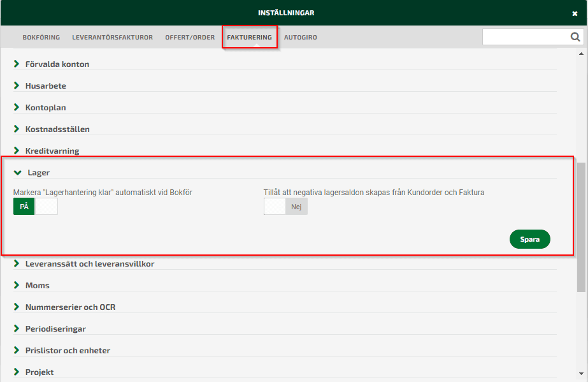Image resolution: width=588 pixels, height=382 pixels.
Task: Click the Moms heading text
Action: 38,286
